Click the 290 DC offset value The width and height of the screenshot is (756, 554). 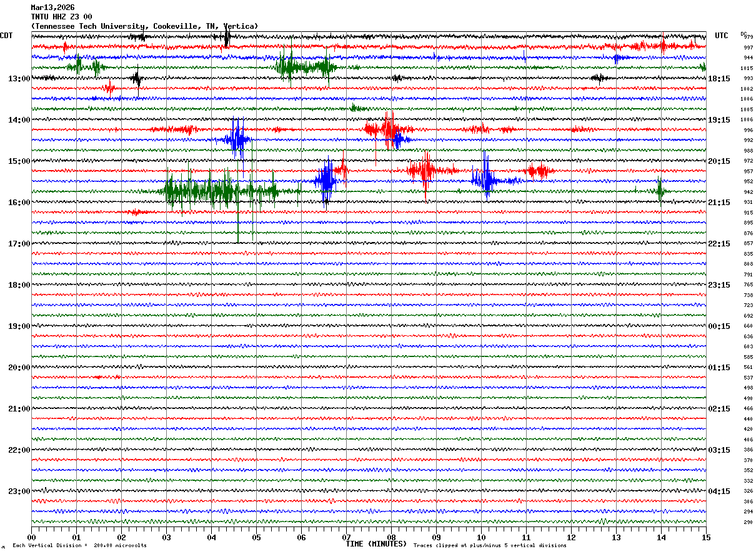[x=748, y=522]
